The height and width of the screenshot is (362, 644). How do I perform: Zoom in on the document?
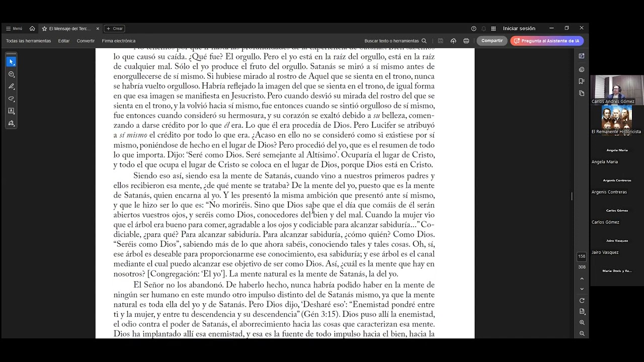582,323
